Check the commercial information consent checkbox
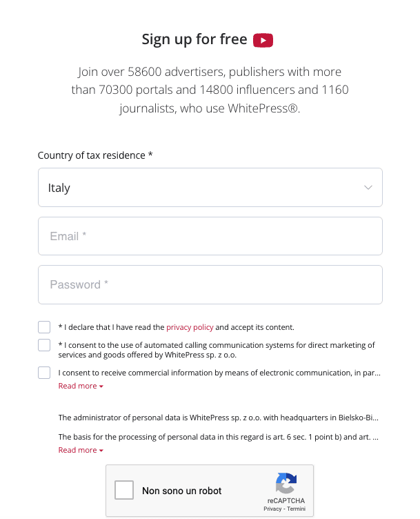The height and width of the screenshot is (519, 420). (44, 373)
